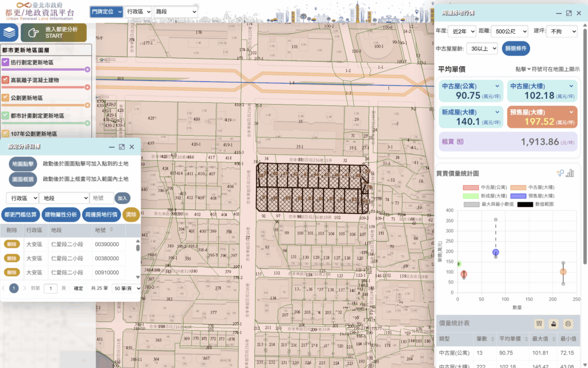Viewport: 588px width, 368px height.
Task: Adjust 公劃更新地區 opacity slider handle
Action: click(87, 105)
